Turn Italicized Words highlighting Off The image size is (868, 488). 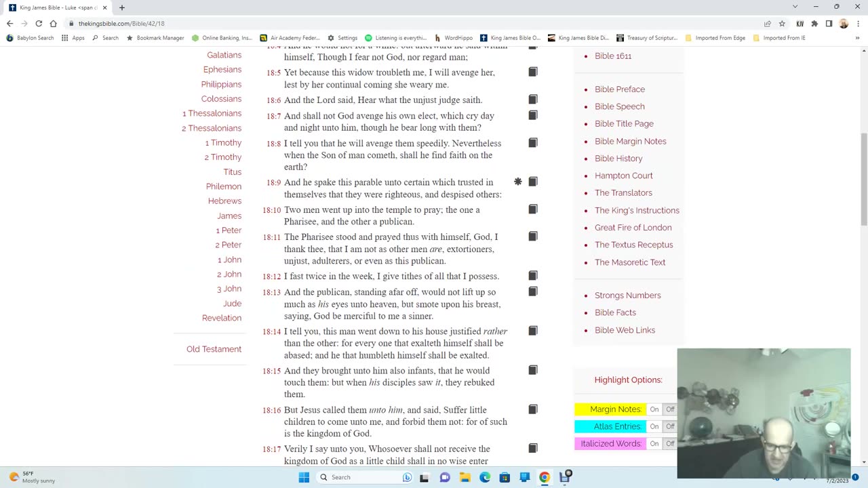670,443
